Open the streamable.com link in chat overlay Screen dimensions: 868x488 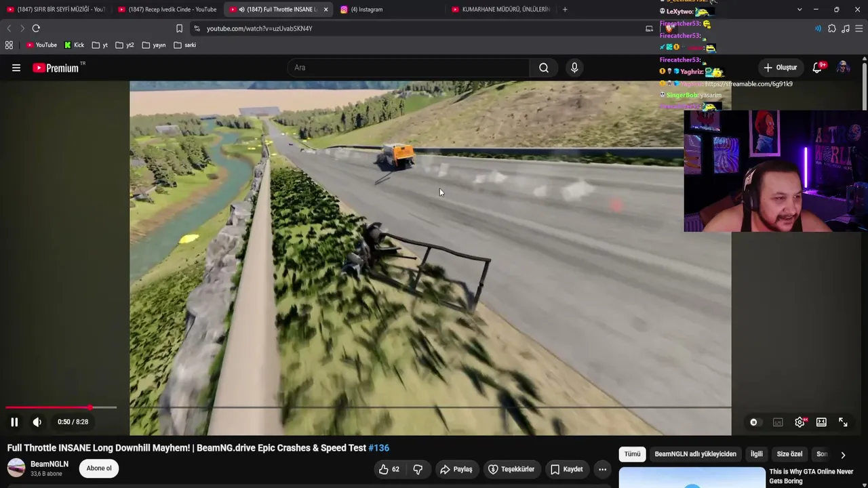coord(749,84)
